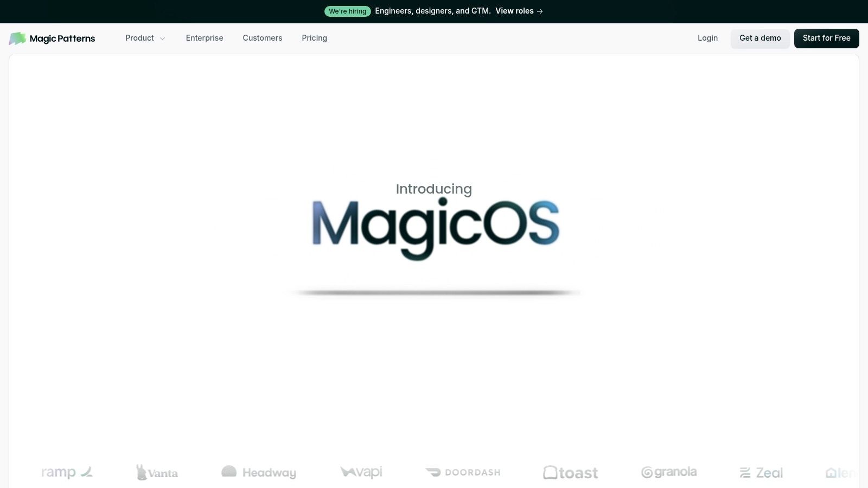Open the View roles link
The width and height of the screenshot is (868, 488).
tap(519, 11)
